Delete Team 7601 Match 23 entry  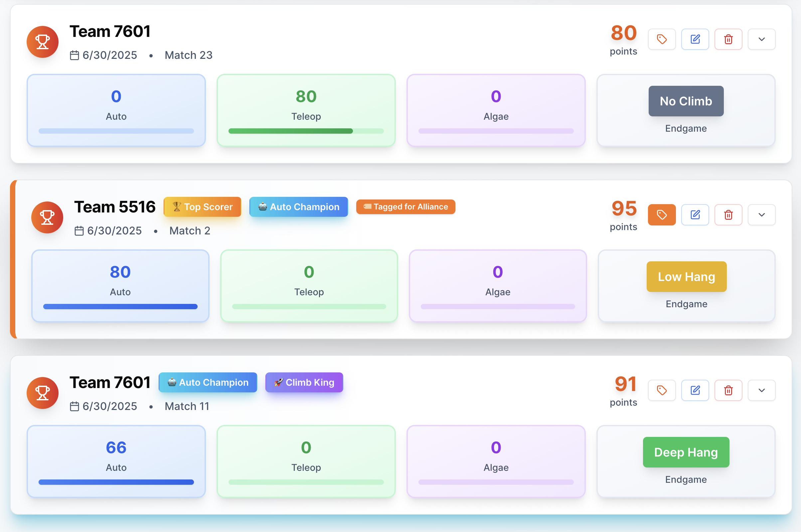[728, 39]
